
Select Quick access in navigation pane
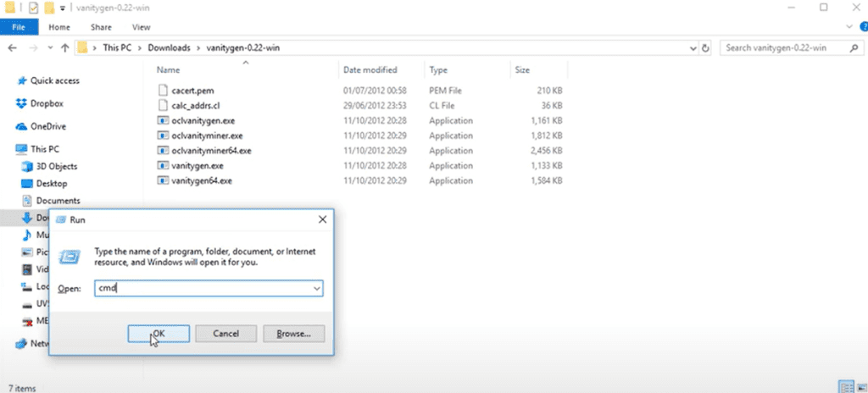[54, 80]
